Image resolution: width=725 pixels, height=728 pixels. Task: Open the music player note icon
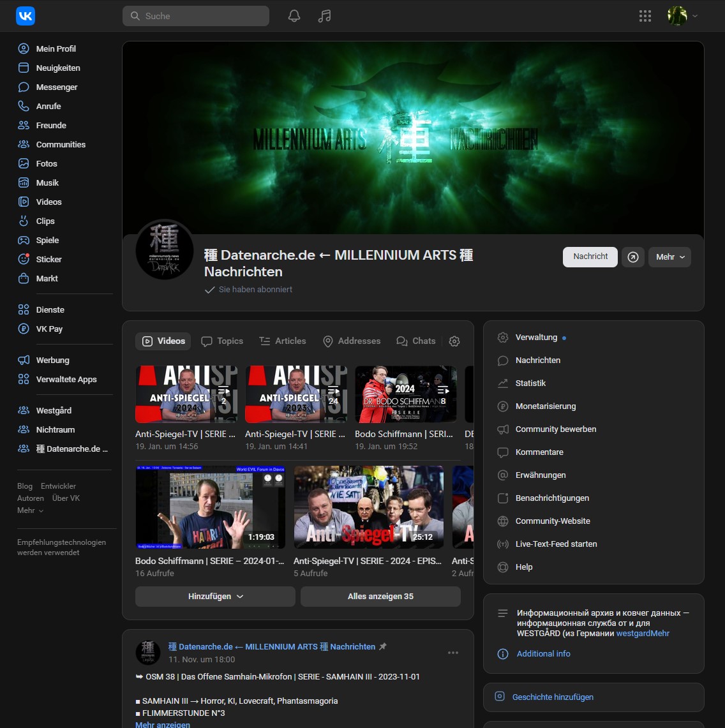click(x=324, y=16)
